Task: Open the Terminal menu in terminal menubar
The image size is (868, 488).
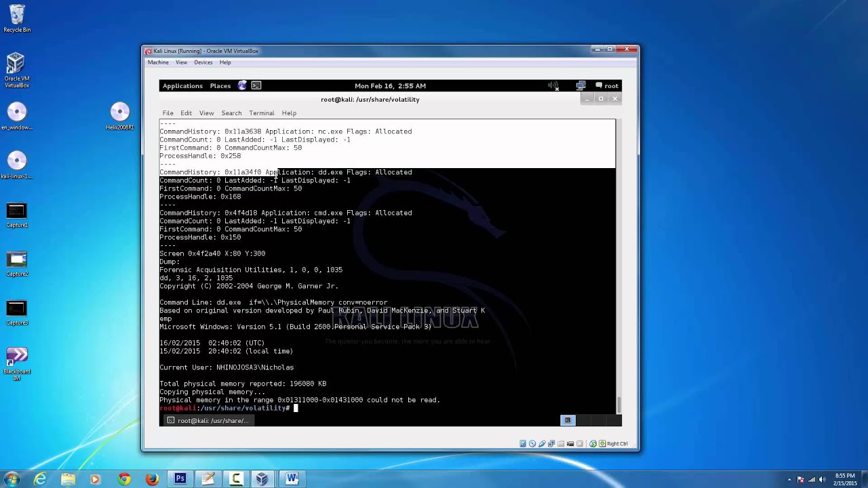Action: [x=261, y=113]
